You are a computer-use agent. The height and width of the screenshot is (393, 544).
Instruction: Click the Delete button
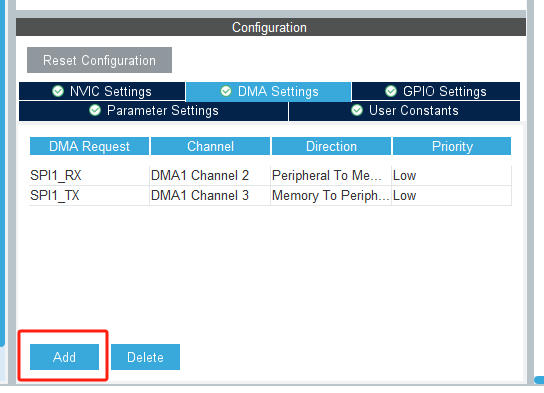(x=145, y=357)
